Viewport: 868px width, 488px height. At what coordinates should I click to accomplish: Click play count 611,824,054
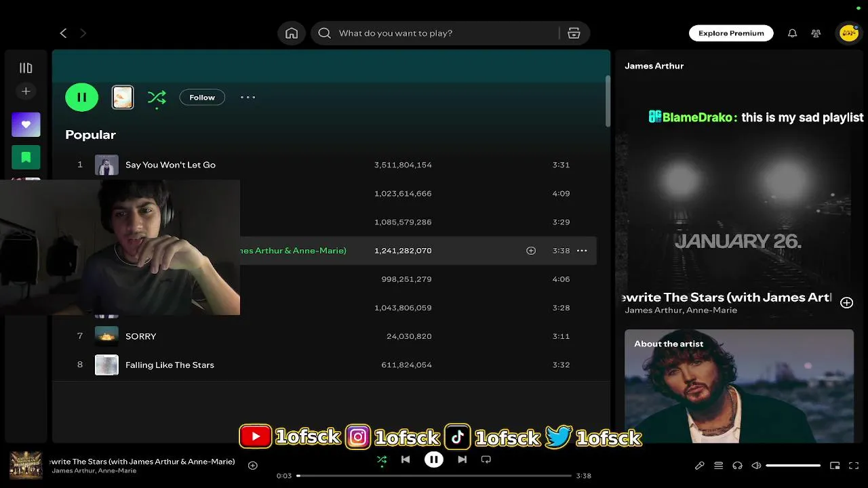click(407, 365)
